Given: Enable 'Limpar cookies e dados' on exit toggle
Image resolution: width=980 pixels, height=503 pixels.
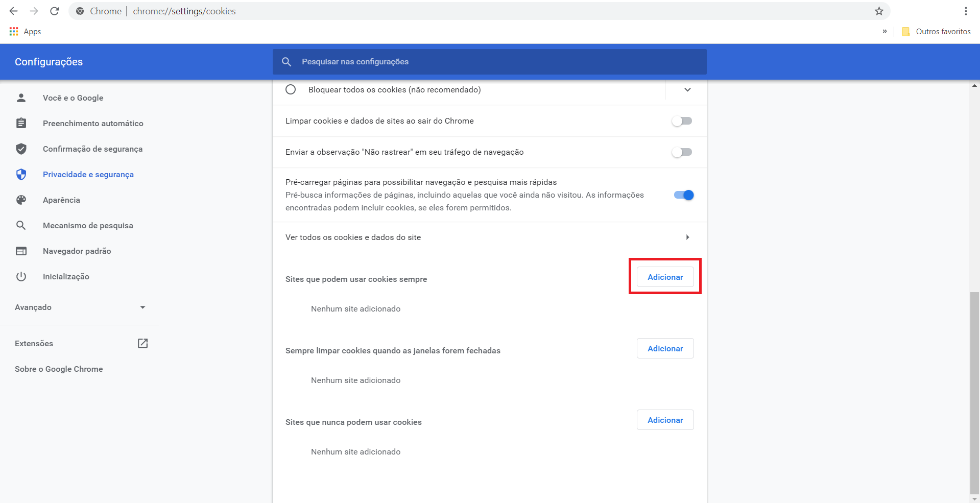Looking at the screenshot, I should [x=682, y=121].
